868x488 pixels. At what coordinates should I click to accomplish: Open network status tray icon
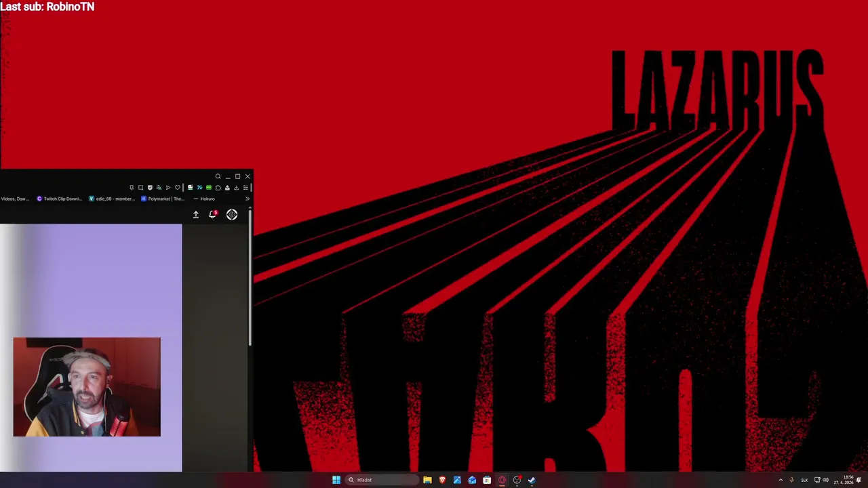pyautogui.click(x=817, y=480)
